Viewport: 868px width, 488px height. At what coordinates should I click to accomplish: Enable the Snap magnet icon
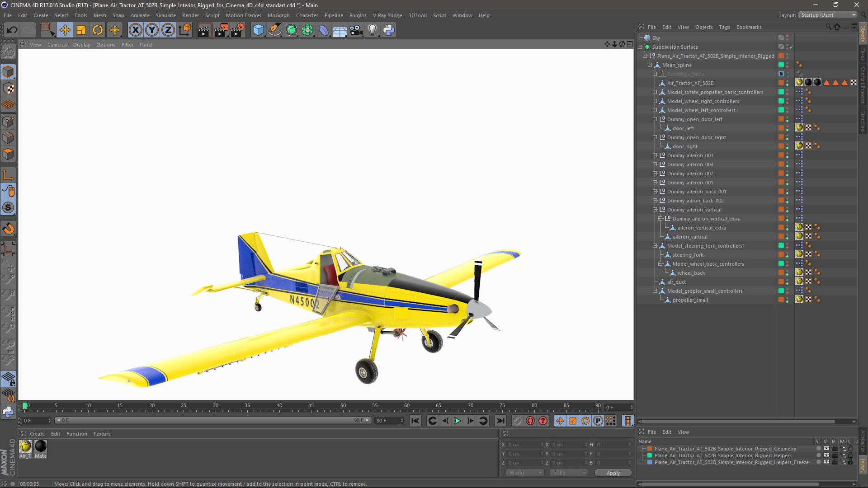[x=8, y=229]
